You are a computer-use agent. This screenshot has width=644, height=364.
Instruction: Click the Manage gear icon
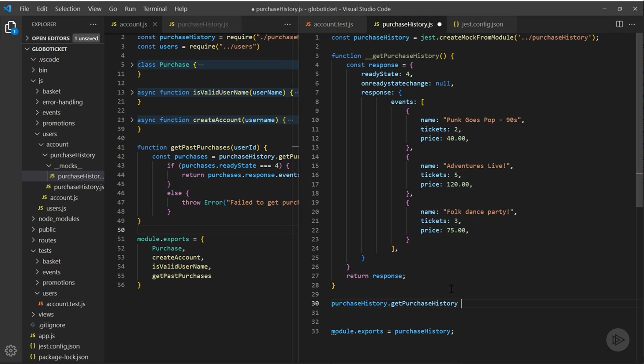click(11, 351)
